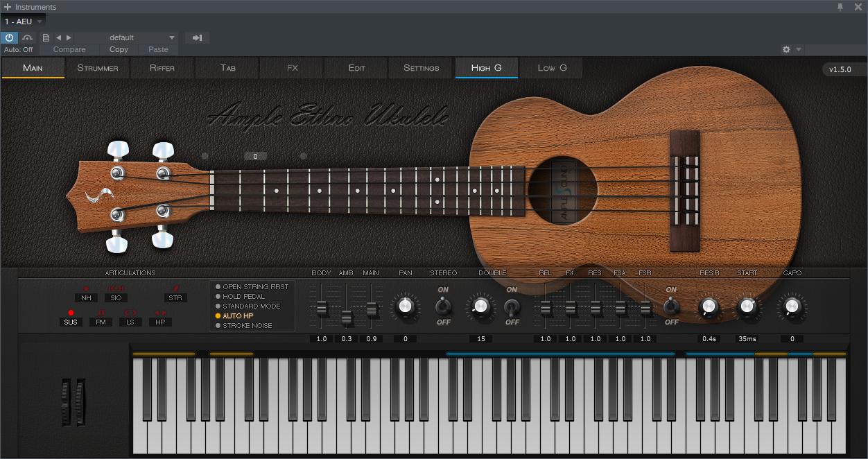Screen dimensions: 868x459
Task: Open the Riffer tab
Action: [162, 68]
